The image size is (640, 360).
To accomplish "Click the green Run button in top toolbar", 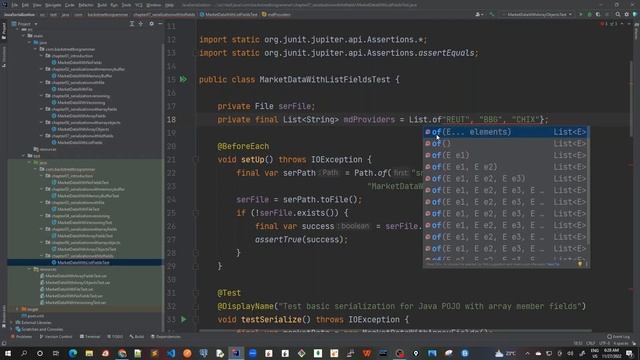I will 580,14.
